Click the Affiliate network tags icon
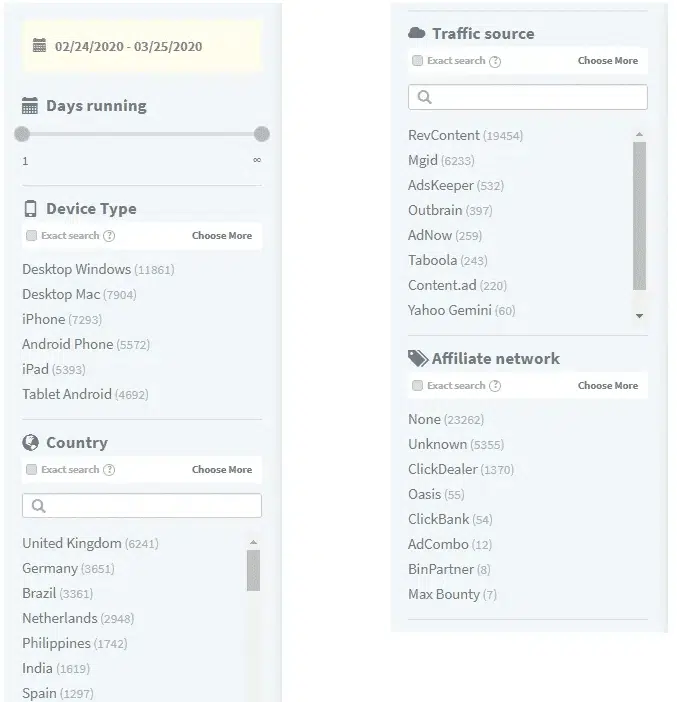Image resolution: width=677 pixels, height=702 pixels. 418,359
